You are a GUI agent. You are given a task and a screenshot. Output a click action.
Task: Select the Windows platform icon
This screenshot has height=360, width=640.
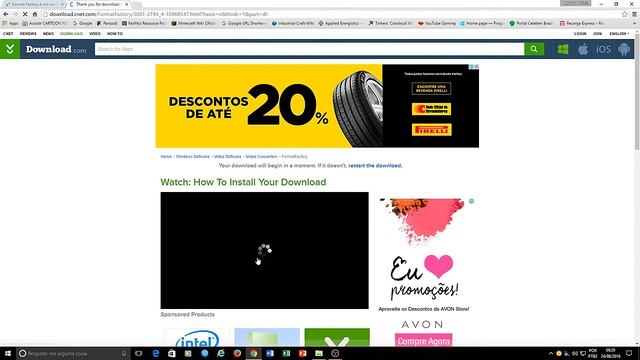point(563,49)
